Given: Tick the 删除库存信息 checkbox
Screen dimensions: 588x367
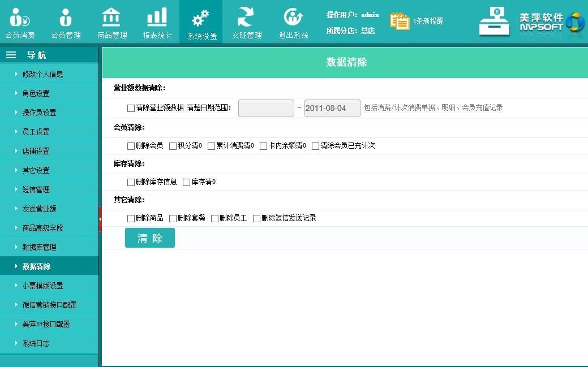Looking at the screenshot, I should click(131, 182).
